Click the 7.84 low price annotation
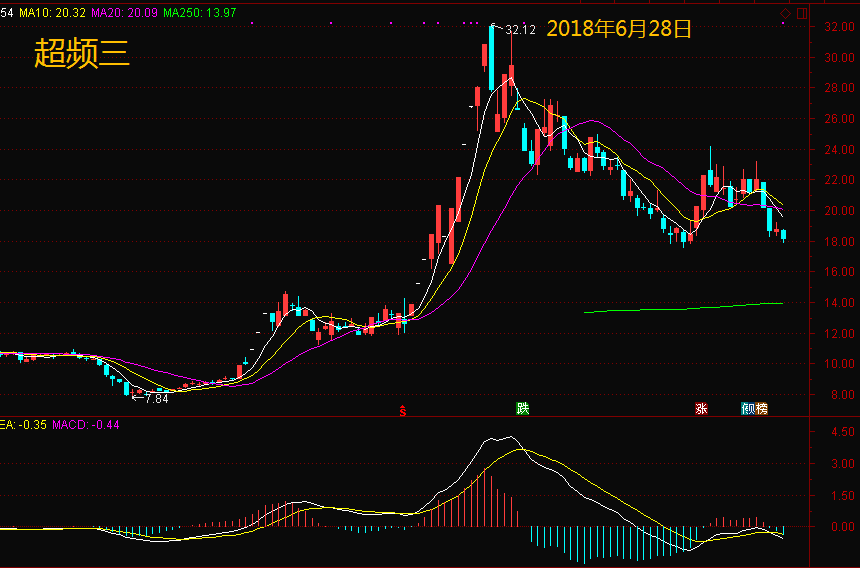 tap(156, 398)
